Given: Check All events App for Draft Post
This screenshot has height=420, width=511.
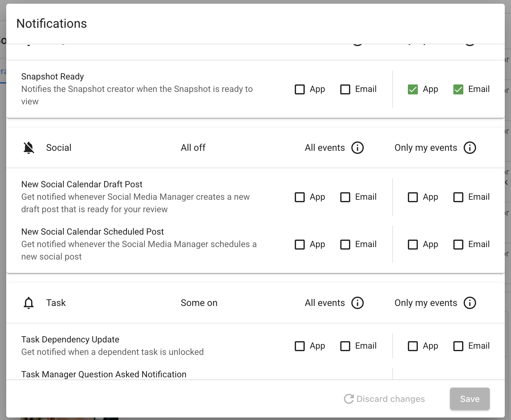Looking at the screenshot, I should pos(300,197).
